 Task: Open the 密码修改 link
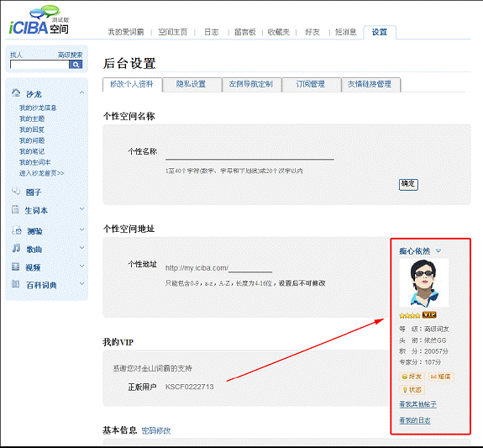click(x=156, y=430)
